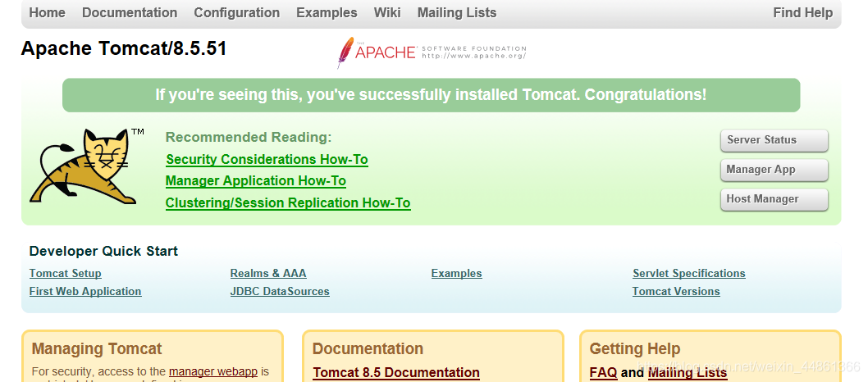Open Mailing Lists in top navigation
The image size is (868, 382).
click(x=457, y=13)
